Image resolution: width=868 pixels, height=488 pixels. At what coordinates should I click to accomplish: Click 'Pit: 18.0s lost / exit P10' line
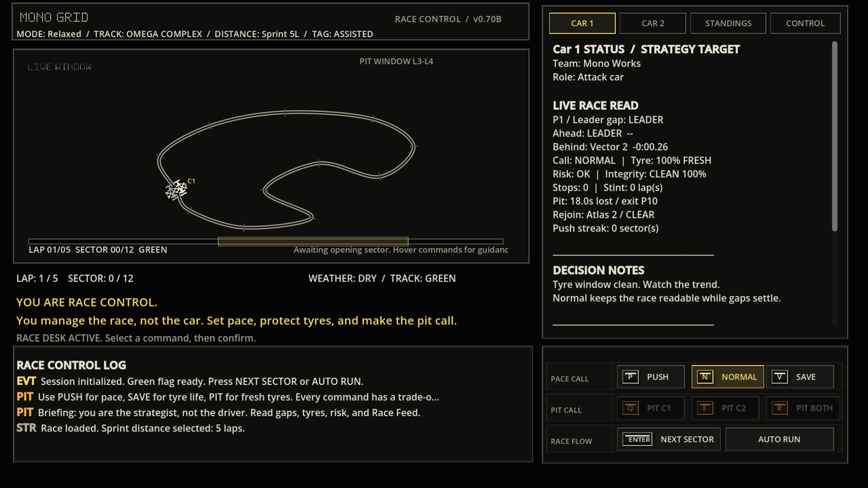coord(605,201)
